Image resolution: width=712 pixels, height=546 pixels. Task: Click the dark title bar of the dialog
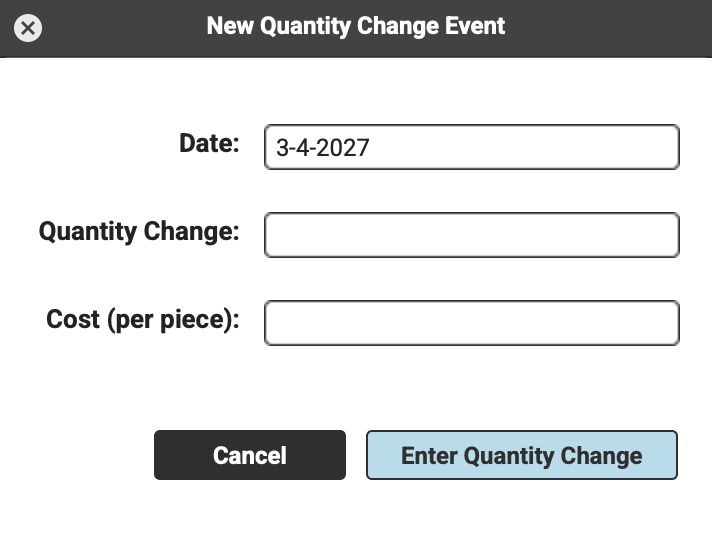click(x=600, y=28)
